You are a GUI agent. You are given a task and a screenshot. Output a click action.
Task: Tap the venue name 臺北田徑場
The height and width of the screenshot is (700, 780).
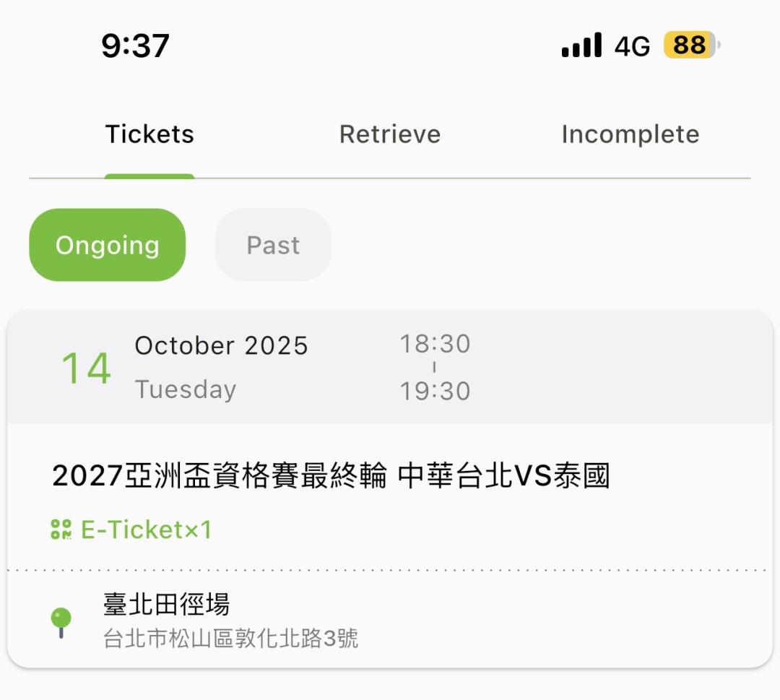167,604
